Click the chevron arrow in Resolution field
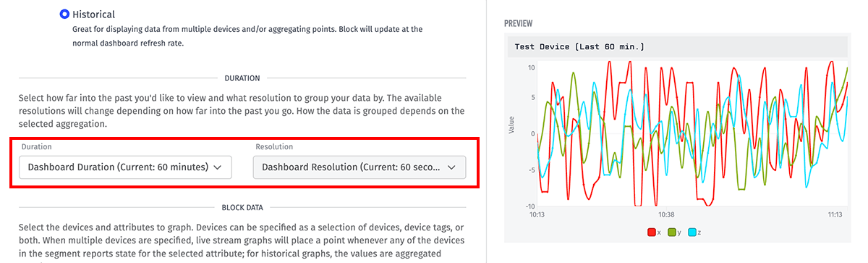 click(452, 167)
